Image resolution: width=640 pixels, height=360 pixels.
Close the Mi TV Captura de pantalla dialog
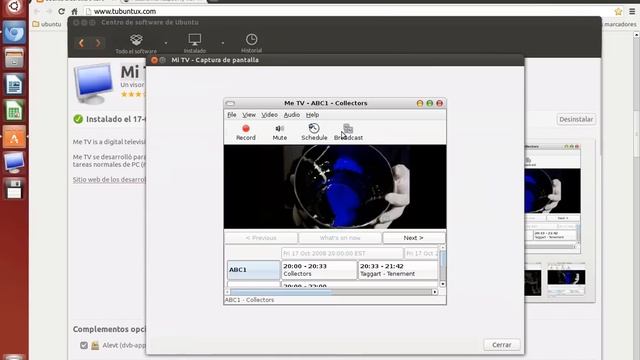pos(154,60)
